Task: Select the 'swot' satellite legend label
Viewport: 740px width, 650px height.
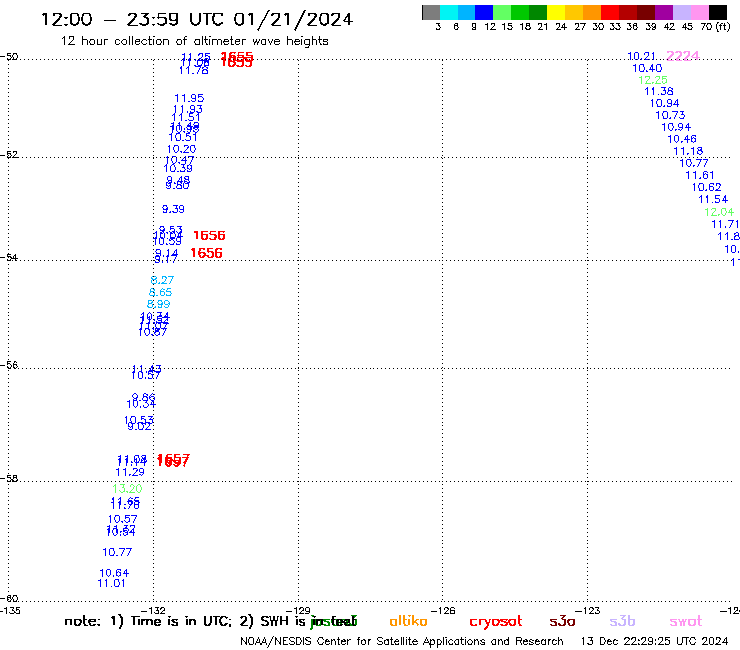Action: click(686, 622)
